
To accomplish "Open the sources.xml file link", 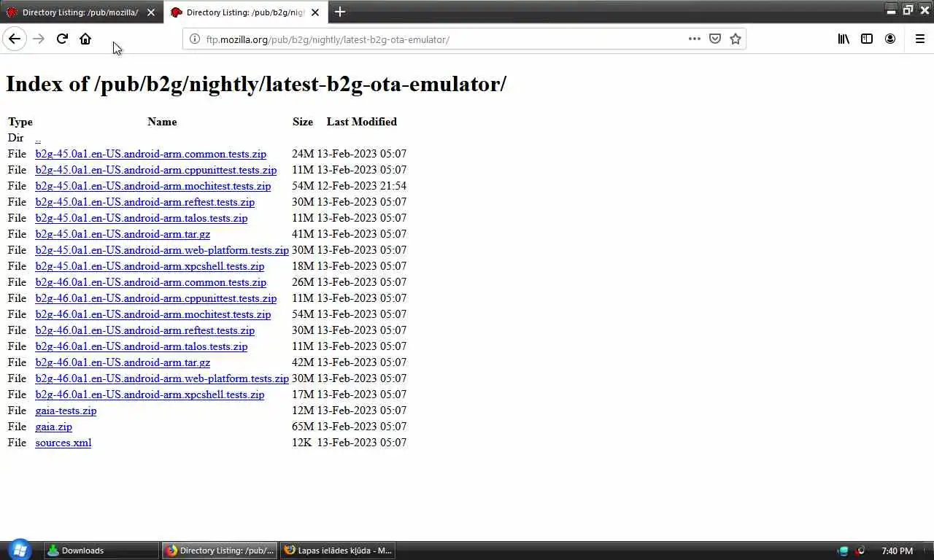I will [x=63, y=443].
